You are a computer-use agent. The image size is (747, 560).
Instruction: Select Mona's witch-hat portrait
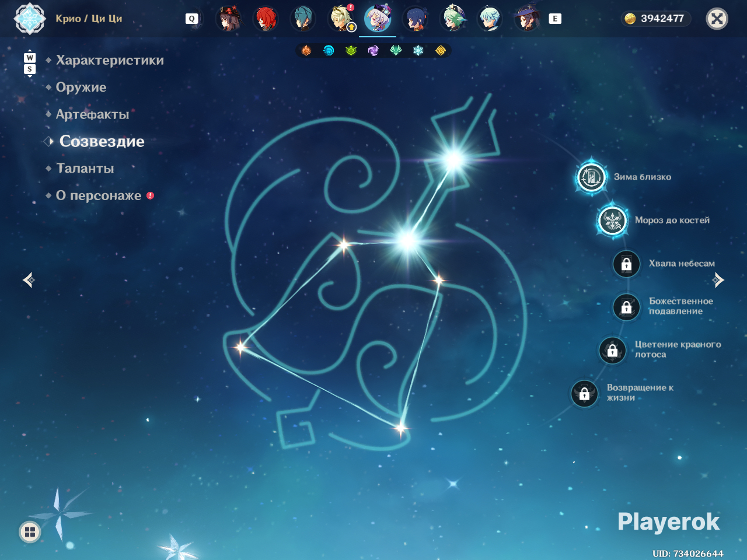click(x=527, y=19)
